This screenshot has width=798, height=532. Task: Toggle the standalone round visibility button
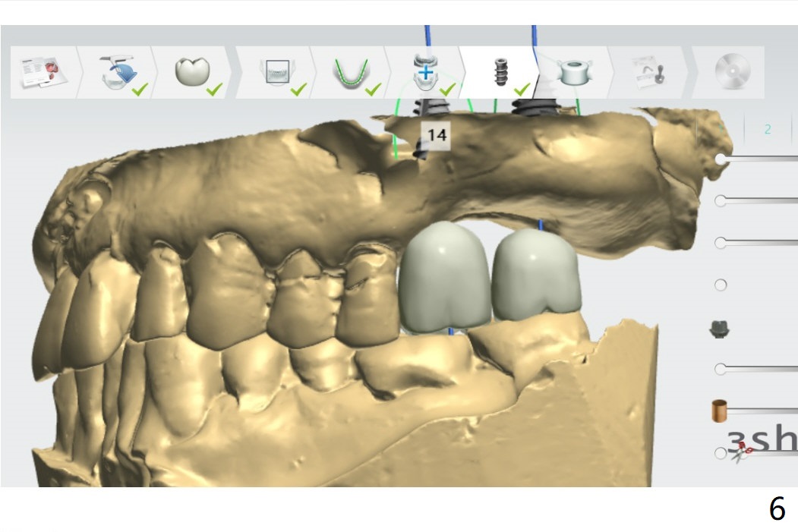pos(721,285)
